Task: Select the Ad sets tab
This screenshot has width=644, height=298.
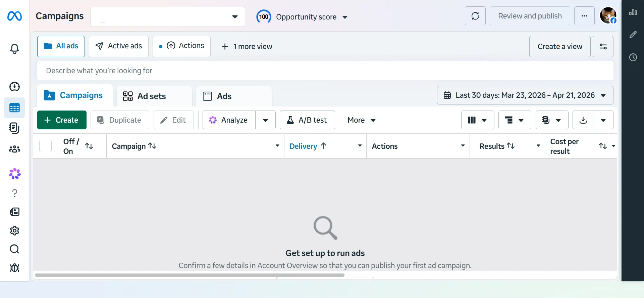Action: (x=154, y=96)
